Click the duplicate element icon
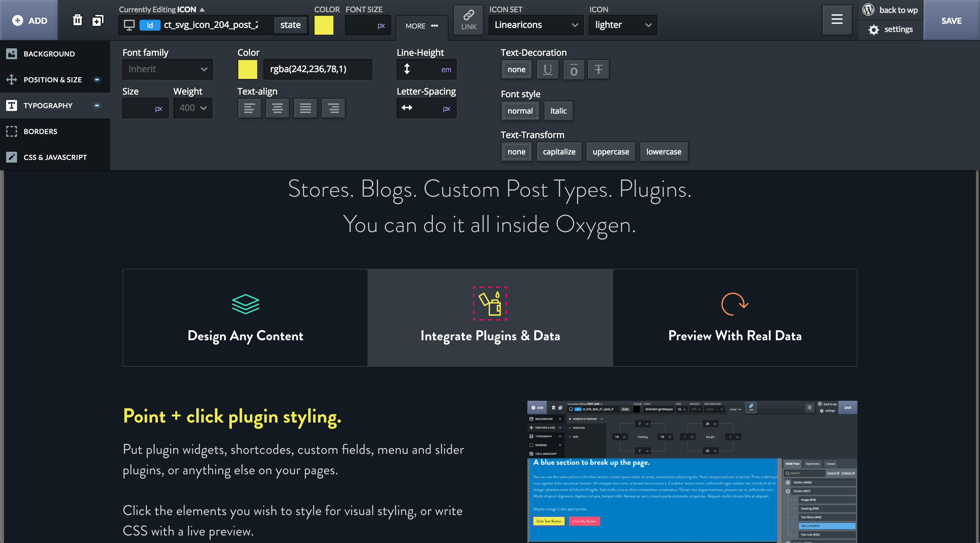This screenshot has height=543, width=980. pyautogui.click(x=98, y=20)
